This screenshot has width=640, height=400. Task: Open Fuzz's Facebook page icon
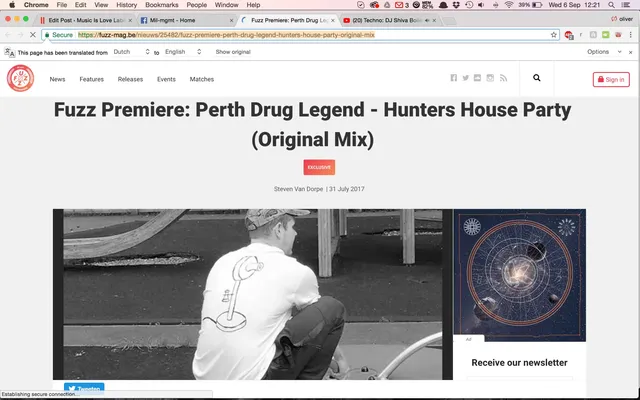pos(453,78)
